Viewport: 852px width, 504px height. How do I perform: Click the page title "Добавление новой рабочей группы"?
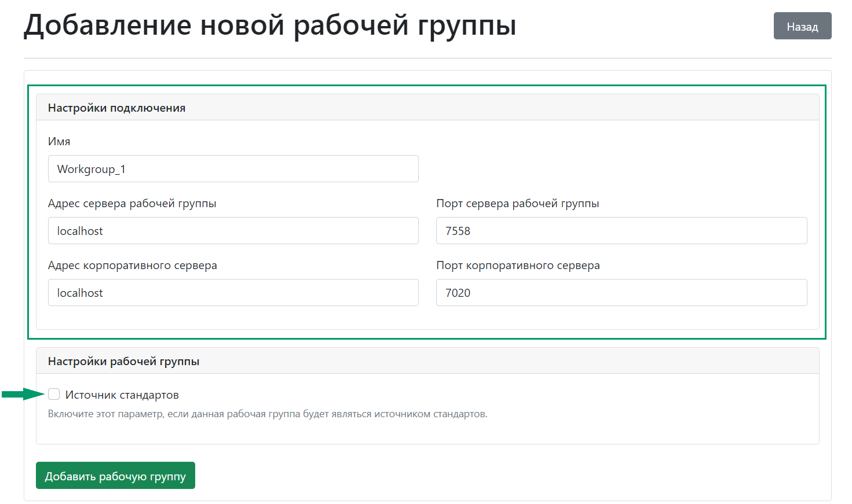pyautogui.click(x=269, y=25)
